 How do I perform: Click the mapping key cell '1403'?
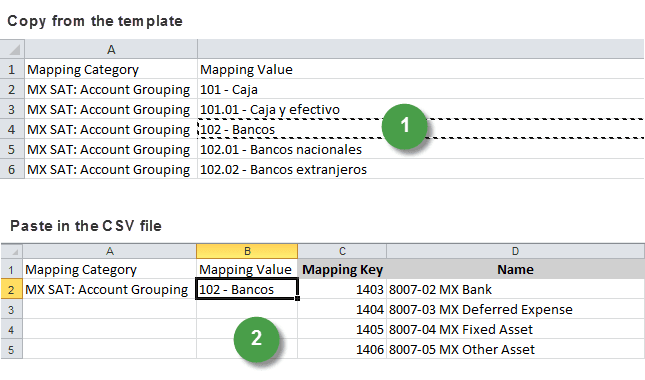(342, 290)
